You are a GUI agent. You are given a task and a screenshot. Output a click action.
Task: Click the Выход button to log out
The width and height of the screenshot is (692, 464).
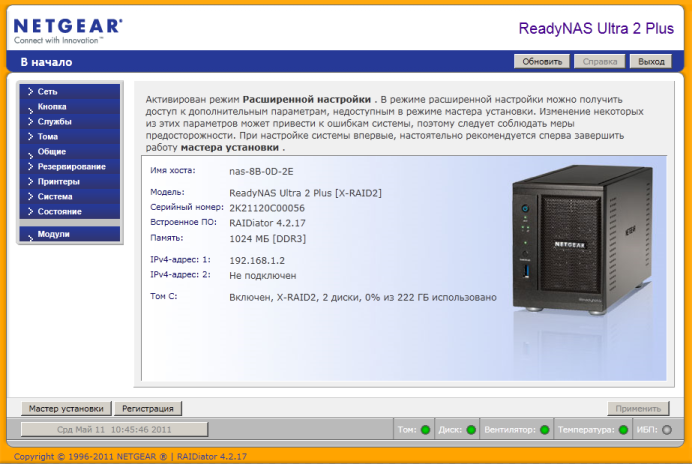point(651,61)
